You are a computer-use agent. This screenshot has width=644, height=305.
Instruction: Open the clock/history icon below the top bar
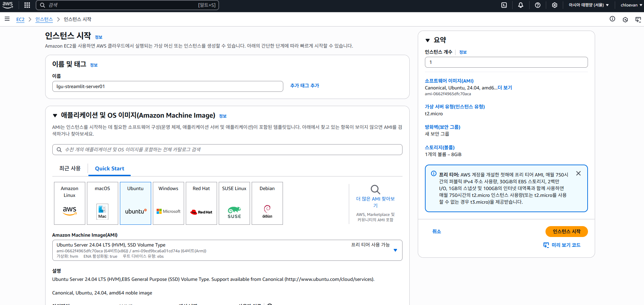pos(625,19)
